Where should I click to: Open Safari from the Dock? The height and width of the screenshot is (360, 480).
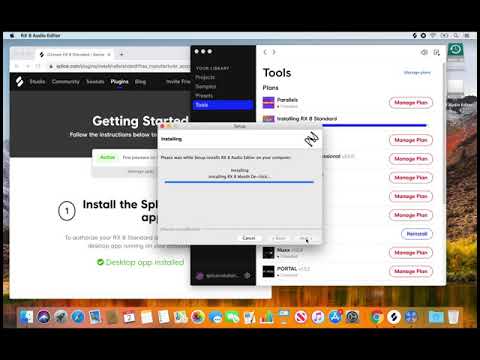[x=78, y=317]
